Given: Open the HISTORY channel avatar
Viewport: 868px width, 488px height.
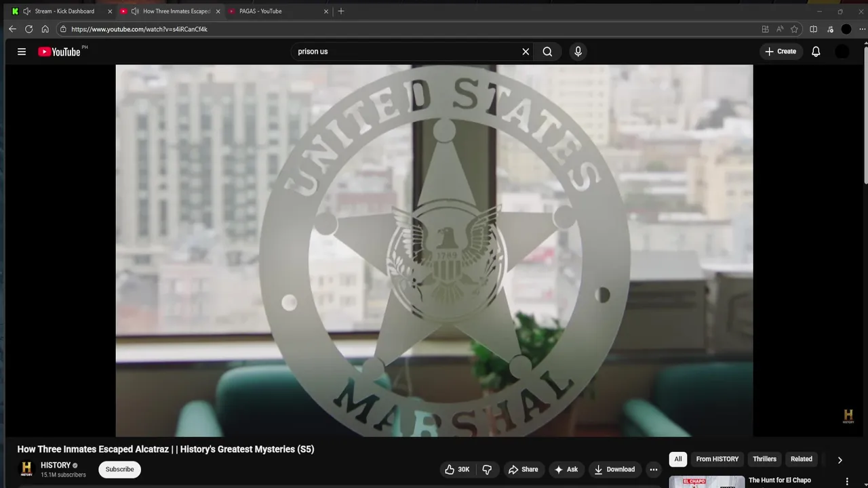Looking at the screenshot, I should click(26, 469).
